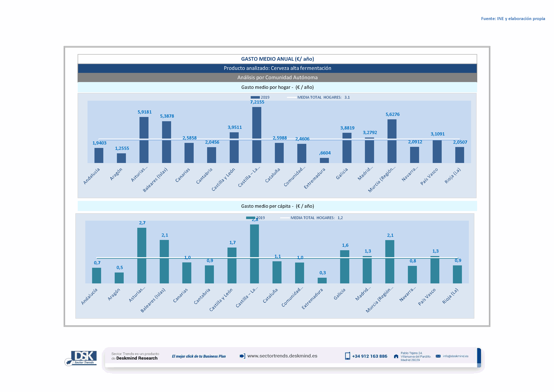Click the info@deskmind.es email address
This screenshot has width=554, height=392.
click(x=455, y=356)
